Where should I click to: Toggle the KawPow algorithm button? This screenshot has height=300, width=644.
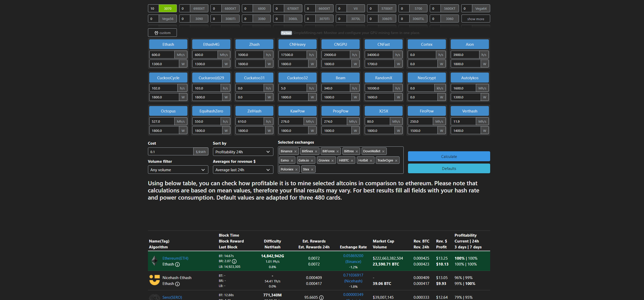tap(297, 111)
